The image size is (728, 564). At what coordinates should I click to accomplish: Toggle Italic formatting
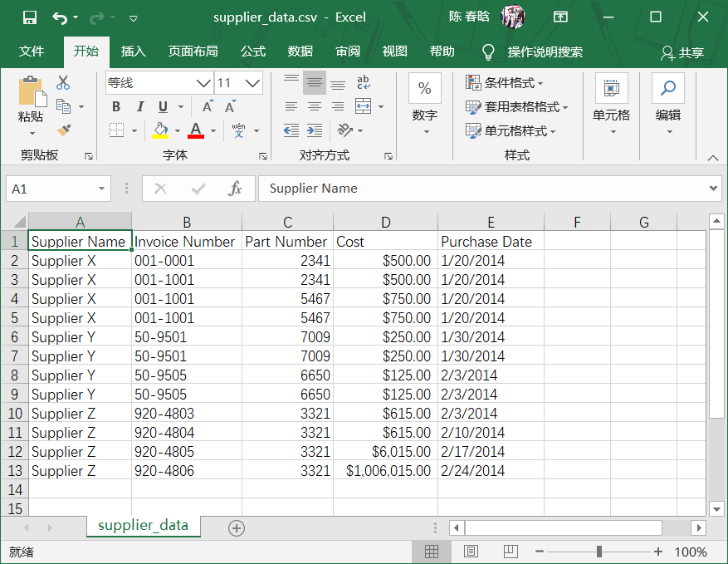pyautogui.click(x=139, y=106)
